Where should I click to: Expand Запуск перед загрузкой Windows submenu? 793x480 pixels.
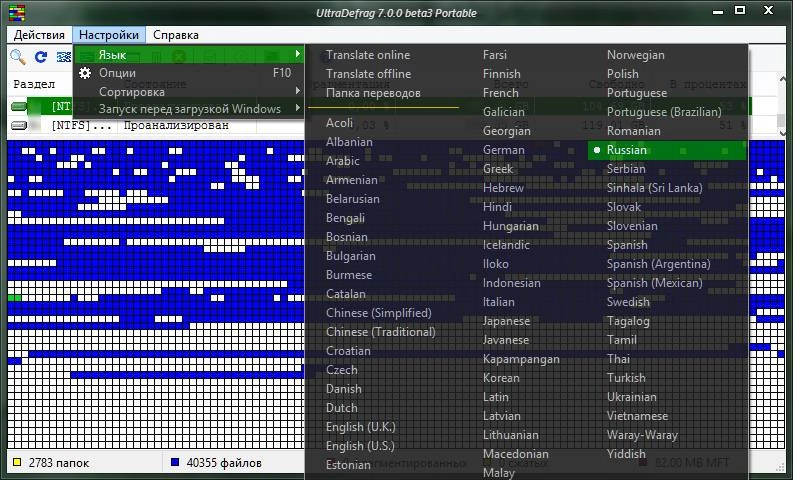click(x=189, y=109)
